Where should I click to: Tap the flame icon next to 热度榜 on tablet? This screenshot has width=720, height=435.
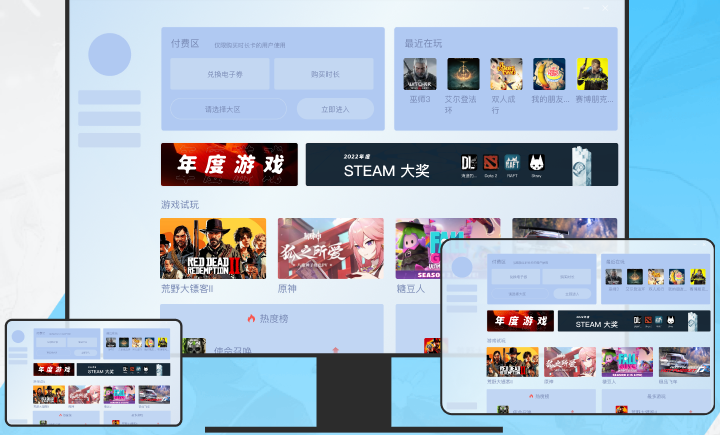pos(531,396)
